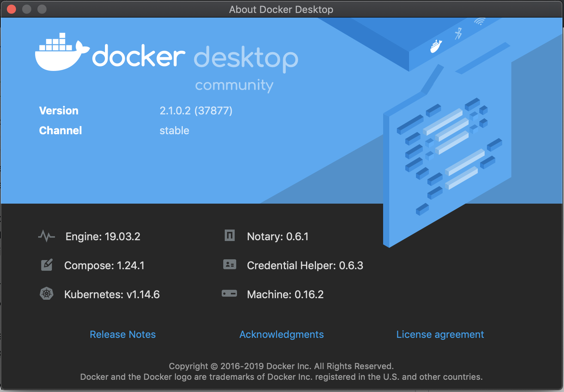Click the Credential Helper contact icon
The height and width of the screenshot is (392, 564).
pos(229,265)
